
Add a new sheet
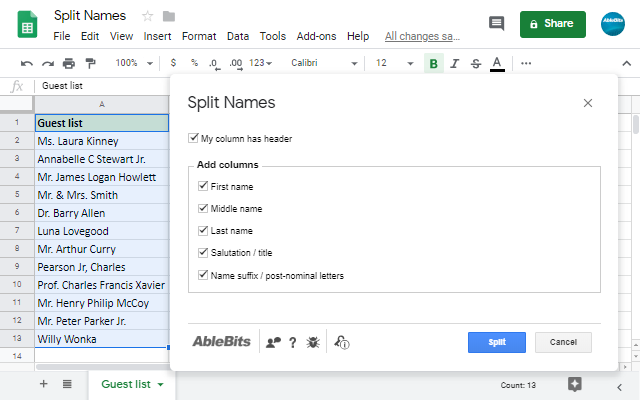[43, 384]
